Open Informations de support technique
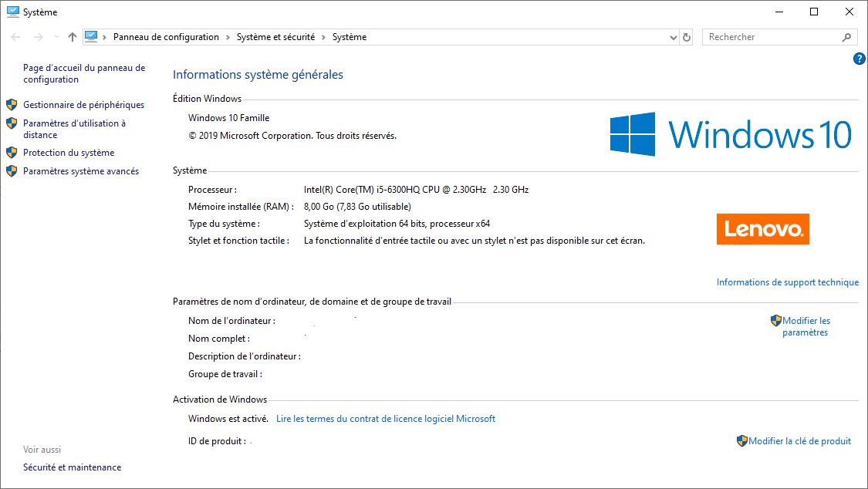The width and height of the screenshot is (868, 489). tap(788, 282)
